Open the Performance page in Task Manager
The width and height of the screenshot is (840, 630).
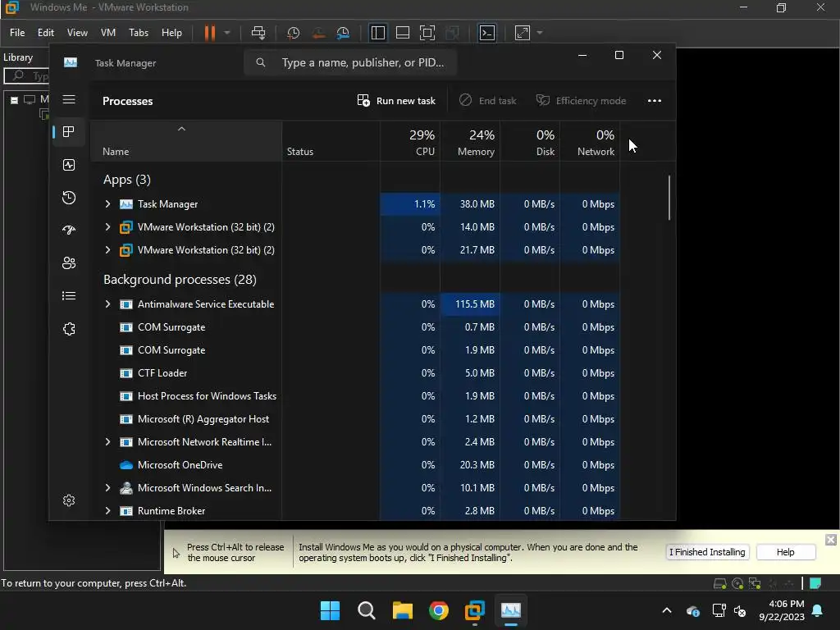point(69,165)
